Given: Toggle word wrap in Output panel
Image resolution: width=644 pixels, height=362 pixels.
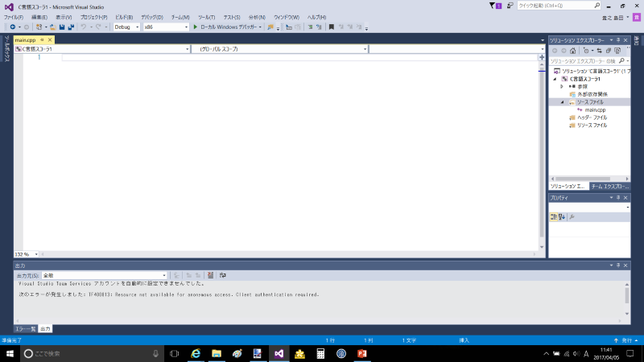Looking at the screenshot, I should (223, 275).
